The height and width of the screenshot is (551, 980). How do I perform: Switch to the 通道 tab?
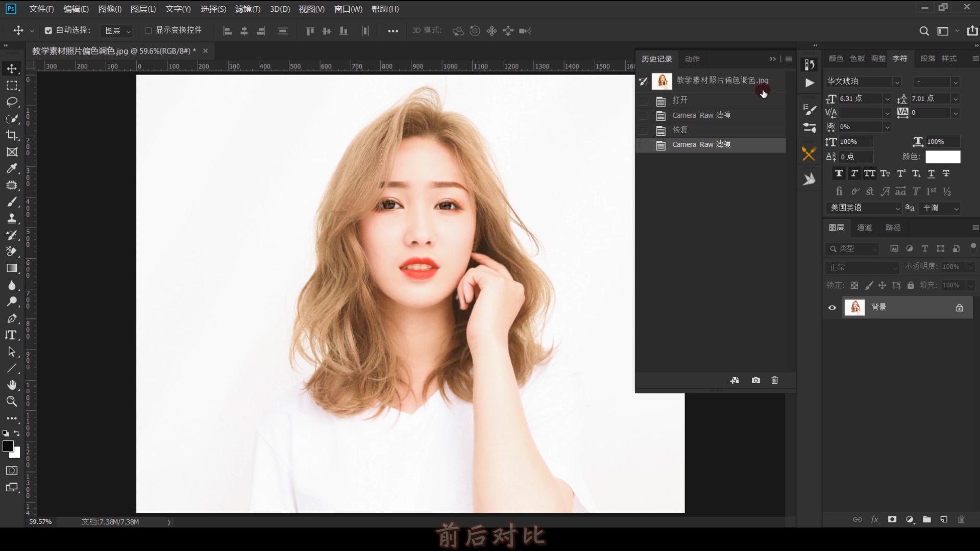tap(864, 228)
